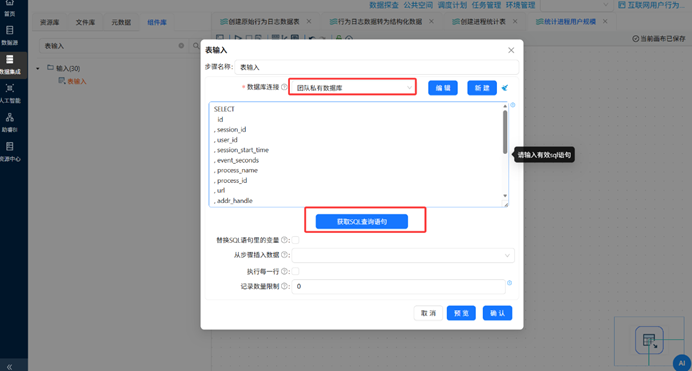Click the 当前画布已保存 status text
Viewport: 692px width, 371px height.
[659, 39]
